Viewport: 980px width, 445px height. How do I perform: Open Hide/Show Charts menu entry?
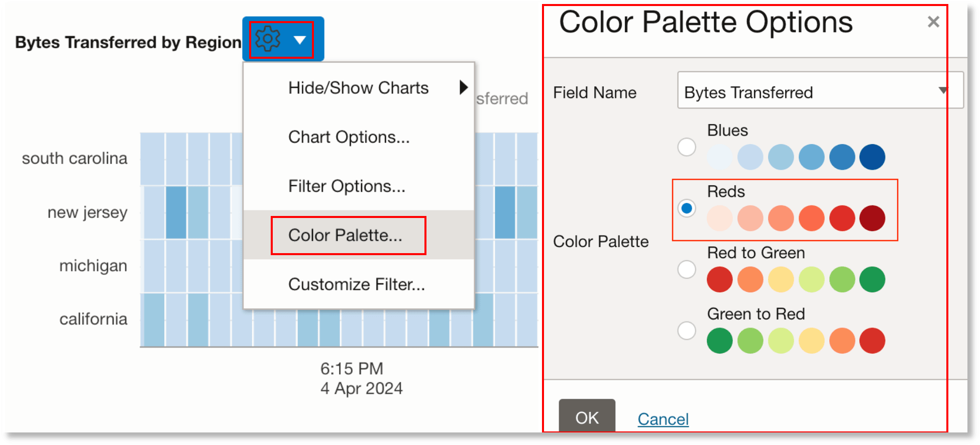click(358, 87)
